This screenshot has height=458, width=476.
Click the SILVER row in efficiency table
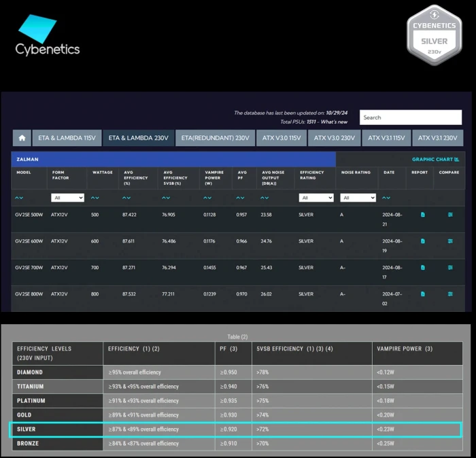pyautogui.click(x=235, y=429)
